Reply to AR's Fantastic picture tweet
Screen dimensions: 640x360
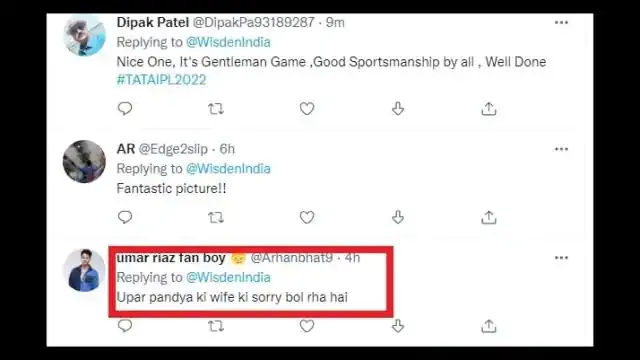[x=125, y=217]
